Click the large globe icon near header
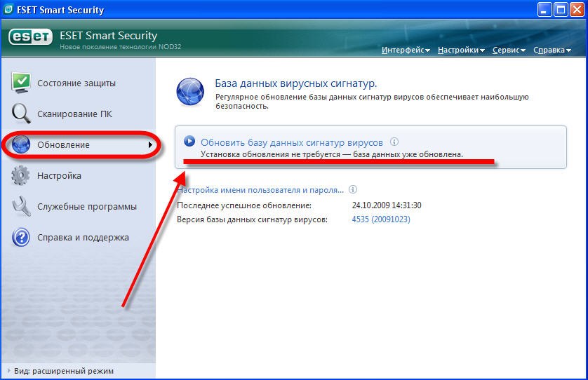This screenshot has width=588, height=380. 190,92
